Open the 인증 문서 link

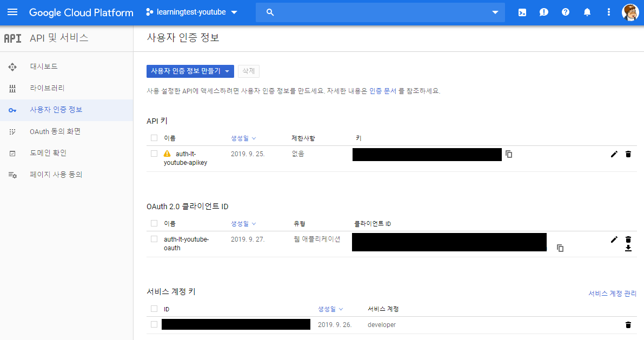pos(383,91)
